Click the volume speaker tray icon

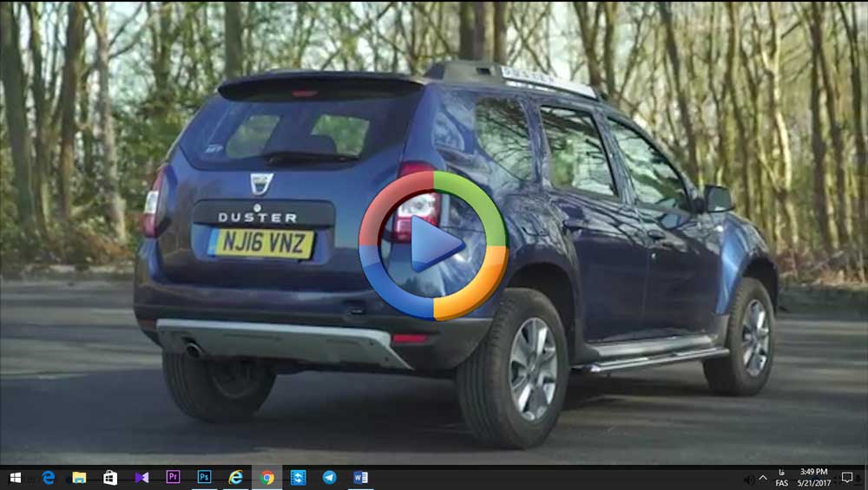[748, 479]
